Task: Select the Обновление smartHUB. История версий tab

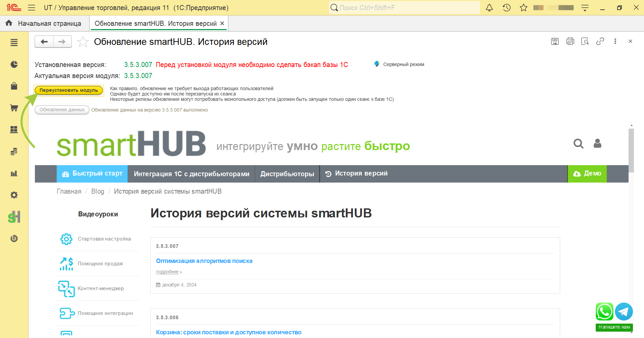Action: point(155,23)
